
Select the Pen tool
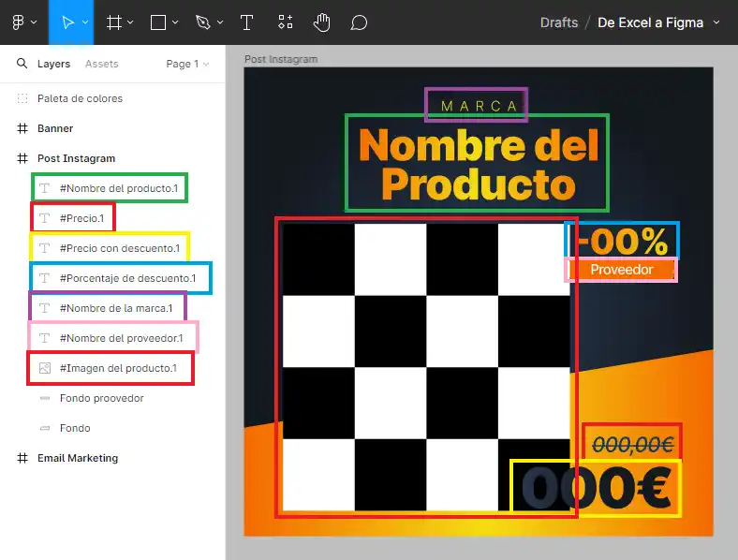(203, 22)
